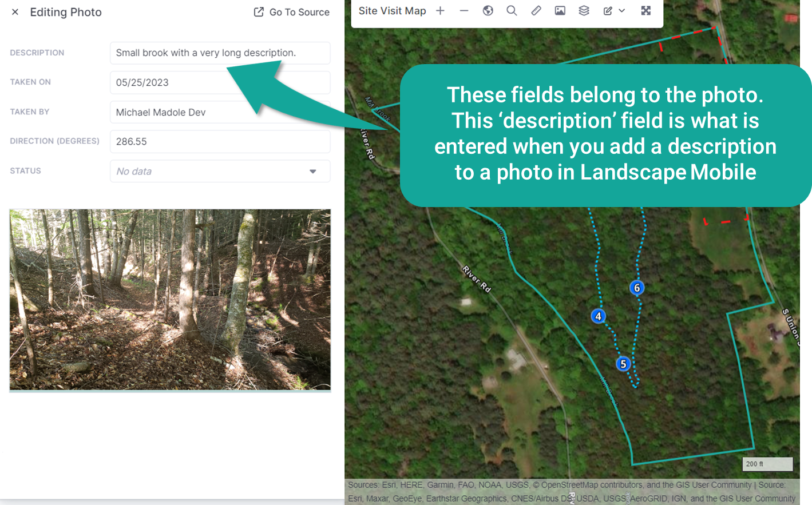This screenshot has height=505, width=812.
Task: Click the Go To Source link
Action: tap(291, 12)
